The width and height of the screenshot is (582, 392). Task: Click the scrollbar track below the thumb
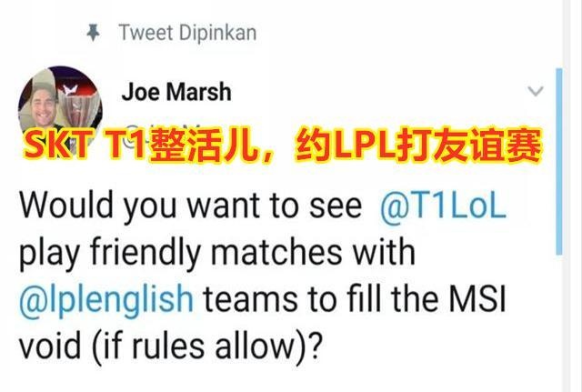(559, 323)
